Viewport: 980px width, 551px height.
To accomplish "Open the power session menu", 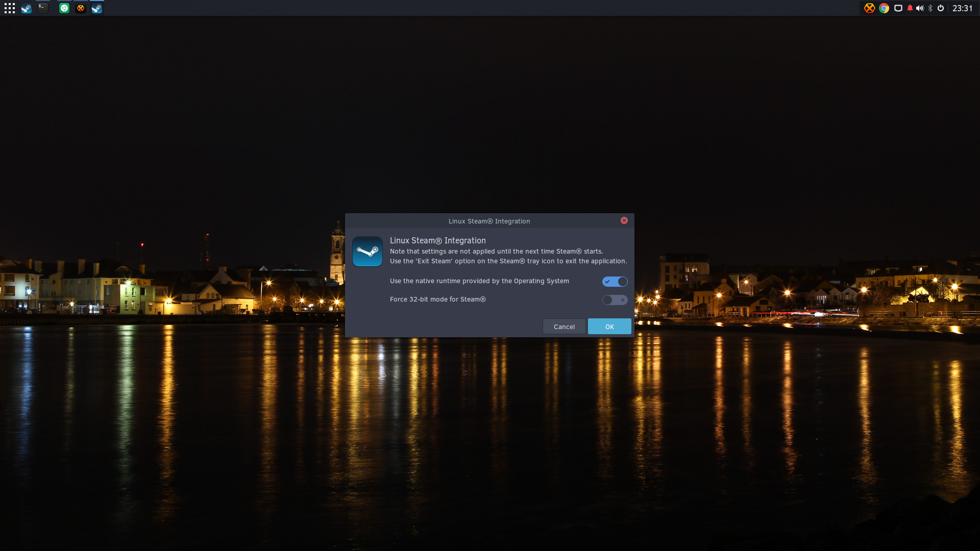I will click(941, 8).
